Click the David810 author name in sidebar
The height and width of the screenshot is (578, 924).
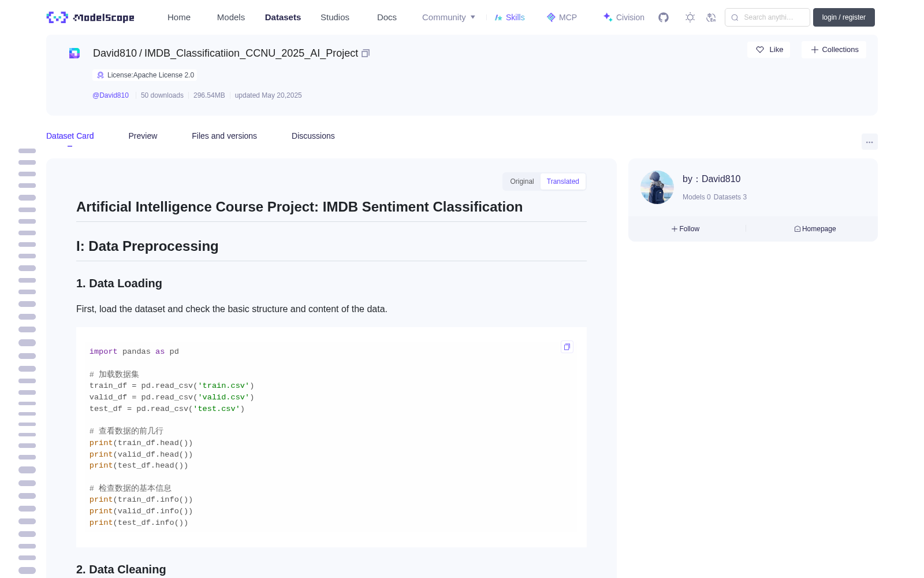721,179
